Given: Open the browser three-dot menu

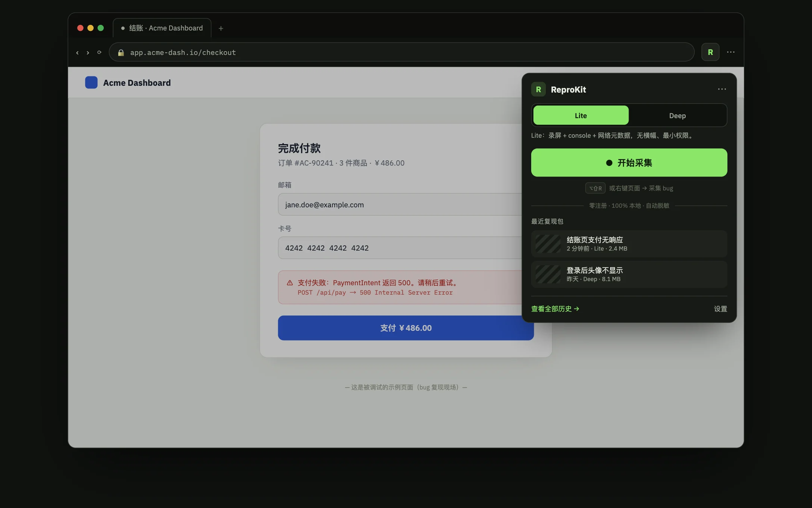Looking at the screenshot, I should coord(730,52).
